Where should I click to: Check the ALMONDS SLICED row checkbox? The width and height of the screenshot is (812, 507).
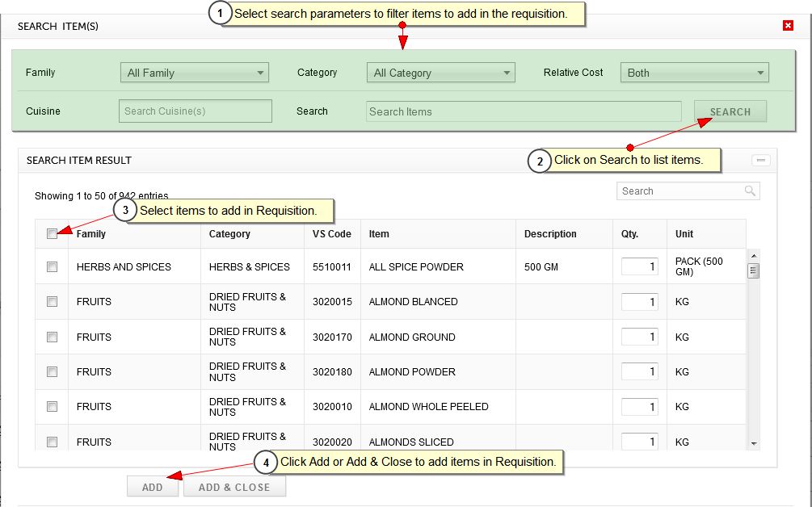point(52,442)
